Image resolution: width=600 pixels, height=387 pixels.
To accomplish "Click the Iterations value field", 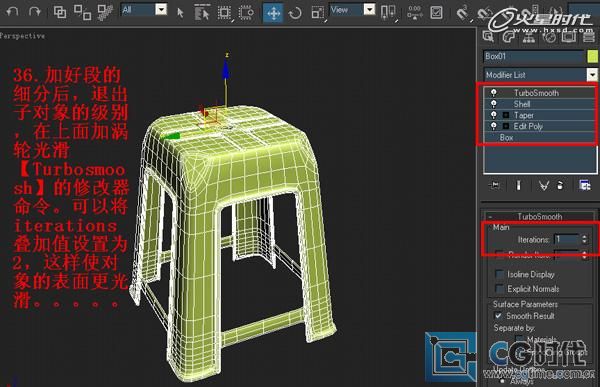I will (567, 239).
